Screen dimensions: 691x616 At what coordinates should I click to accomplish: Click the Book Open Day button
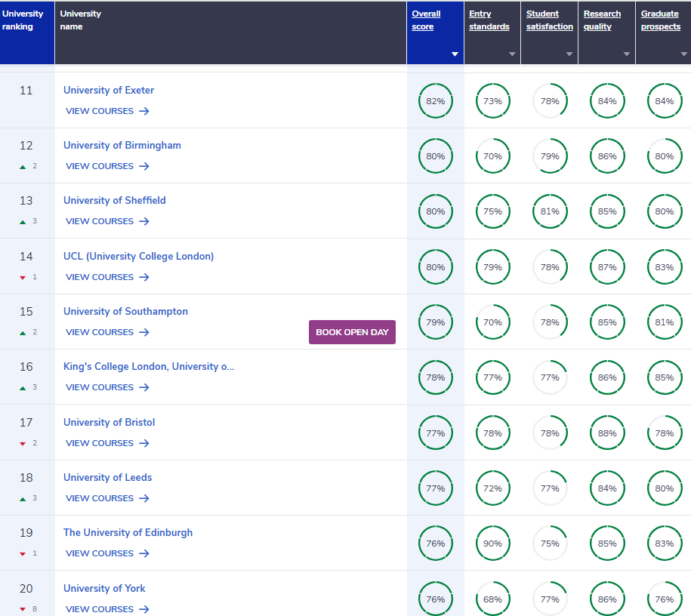352,332
